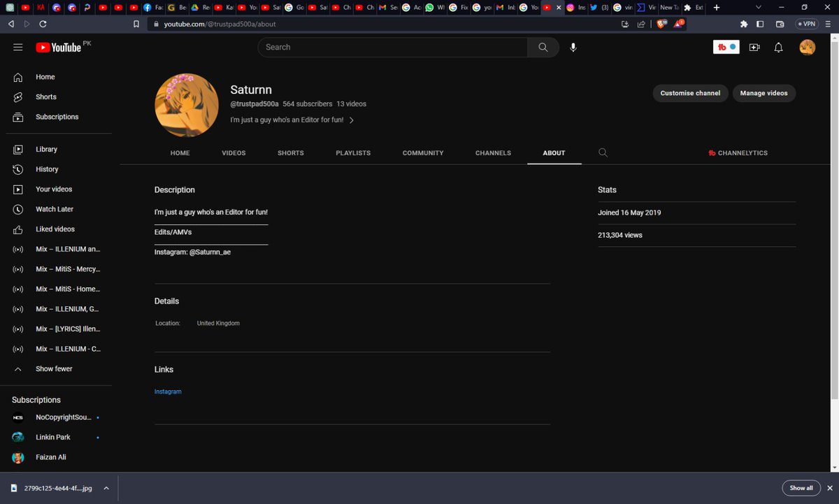Click the TubeBuddy extension button in the header
Image resolution: width=839 pixels, height=504 pixels.
[726, 48]
